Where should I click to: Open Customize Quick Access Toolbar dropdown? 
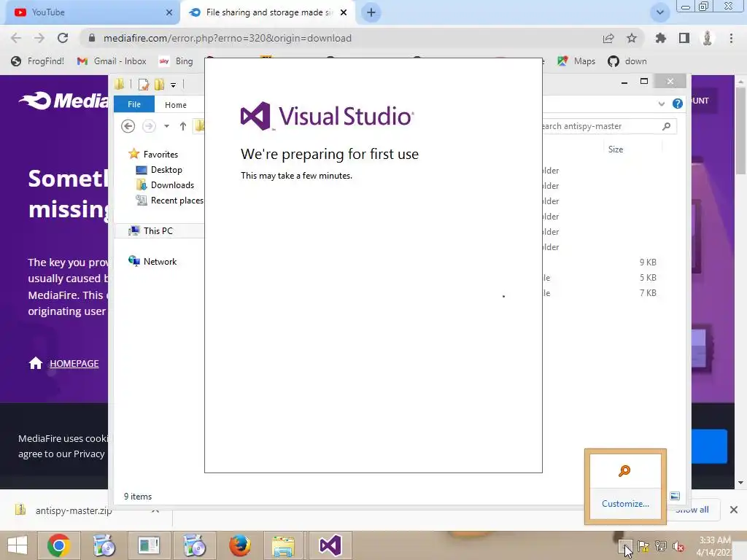[x=174, y=85]
